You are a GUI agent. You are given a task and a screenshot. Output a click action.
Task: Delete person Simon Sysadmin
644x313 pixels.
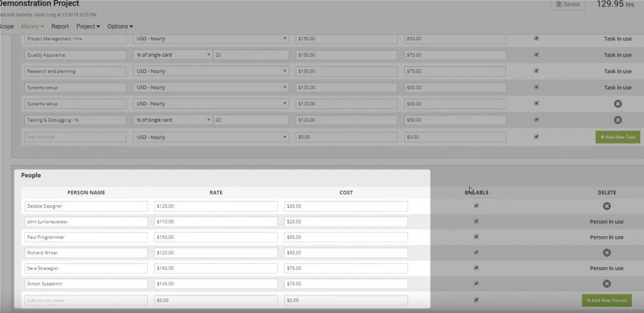point(607,284)
